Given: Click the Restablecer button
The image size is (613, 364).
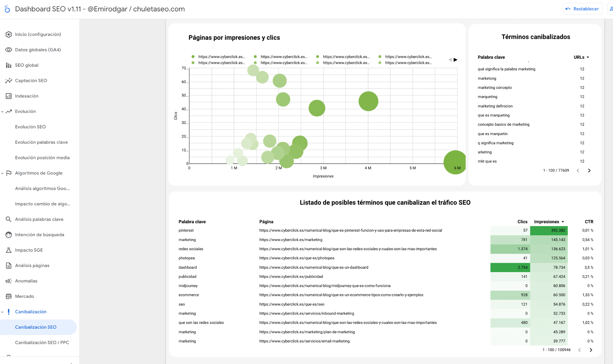Looking at the screenshot, I should coord(582,9).
